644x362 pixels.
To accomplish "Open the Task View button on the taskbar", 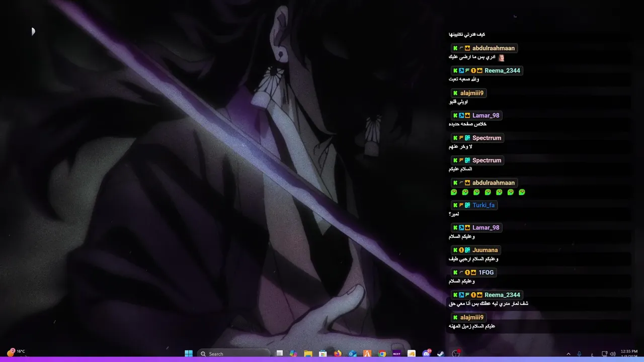I will coord(280,353).
